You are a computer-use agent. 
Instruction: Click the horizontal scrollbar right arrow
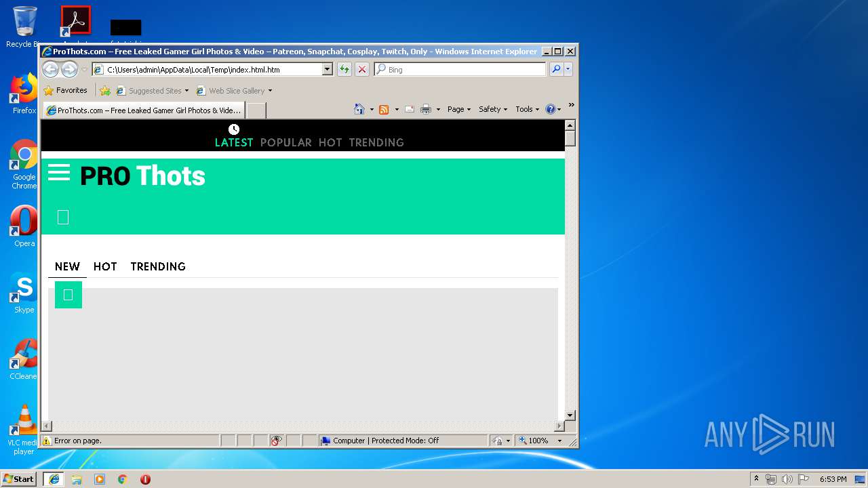click(559, 426)
